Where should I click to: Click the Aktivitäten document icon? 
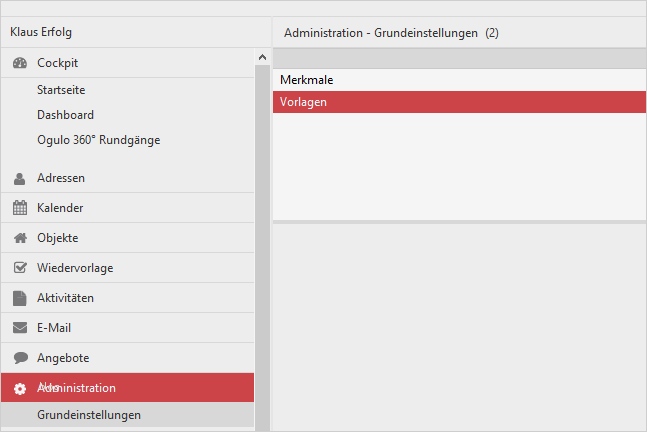(x=19, y=298)
